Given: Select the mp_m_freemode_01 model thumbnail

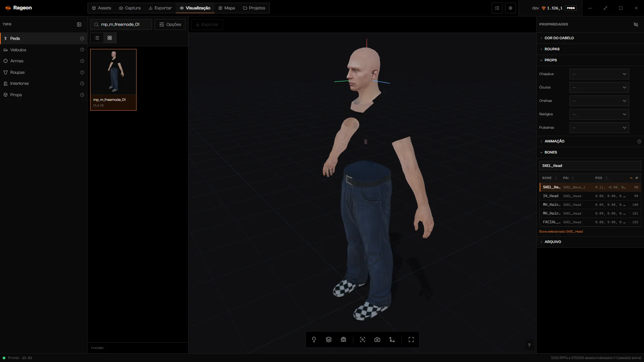Looking at the screenshot, I should [x=113, y=80].
